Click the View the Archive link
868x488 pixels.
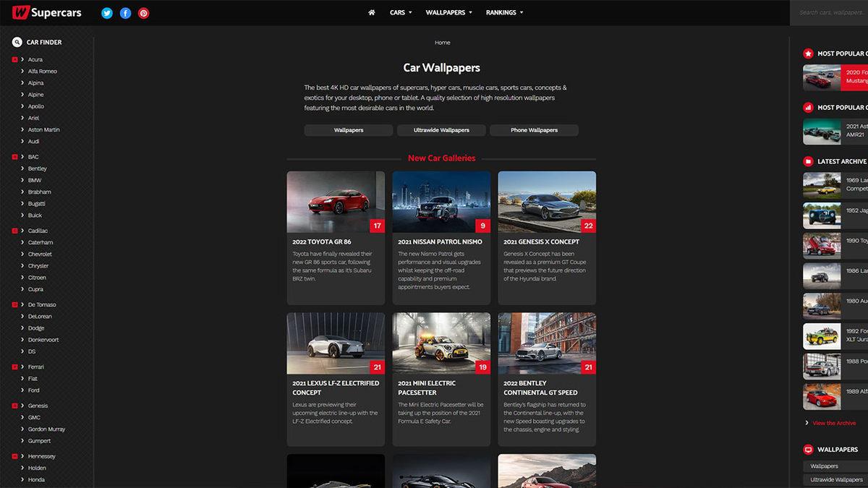(x=833, y=423)
